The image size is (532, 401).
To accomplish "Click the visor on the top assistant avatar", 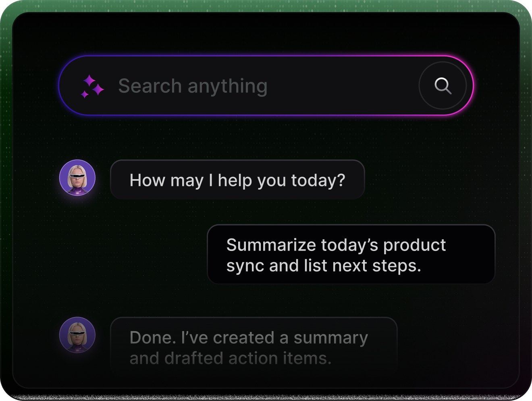I will point(77,175).
